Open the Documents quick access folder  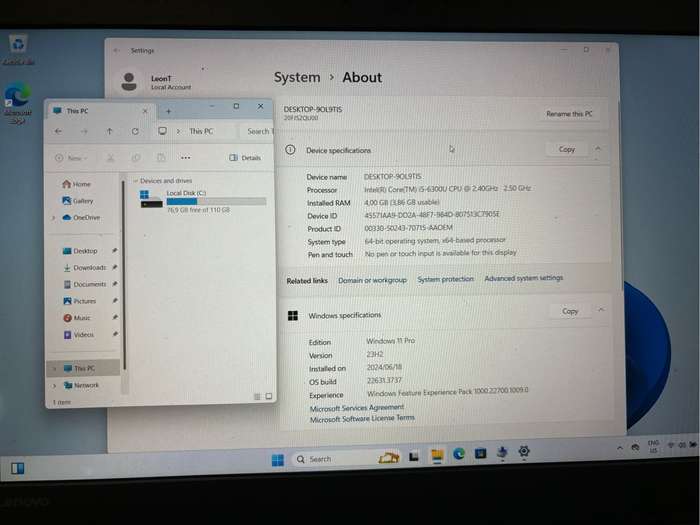pyautogui.click(x=85, y=284)
